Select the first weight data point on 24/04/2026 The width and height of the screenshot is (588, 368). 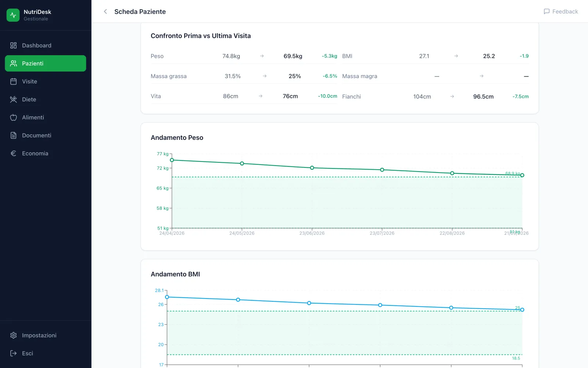coord(172,160)
